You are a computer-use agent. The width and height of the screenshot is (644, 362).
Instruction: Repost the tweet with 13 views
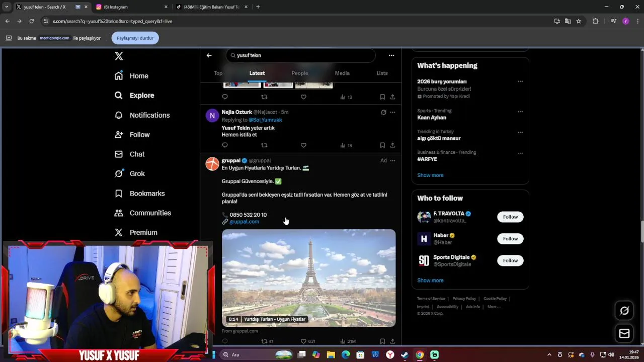[264, 97]
